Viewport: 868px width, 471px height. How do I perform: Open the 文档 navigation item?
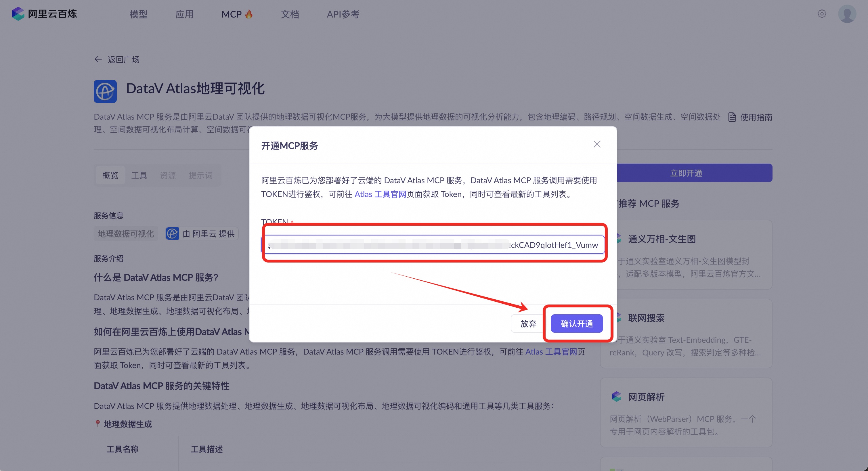[x=290, y=14]
